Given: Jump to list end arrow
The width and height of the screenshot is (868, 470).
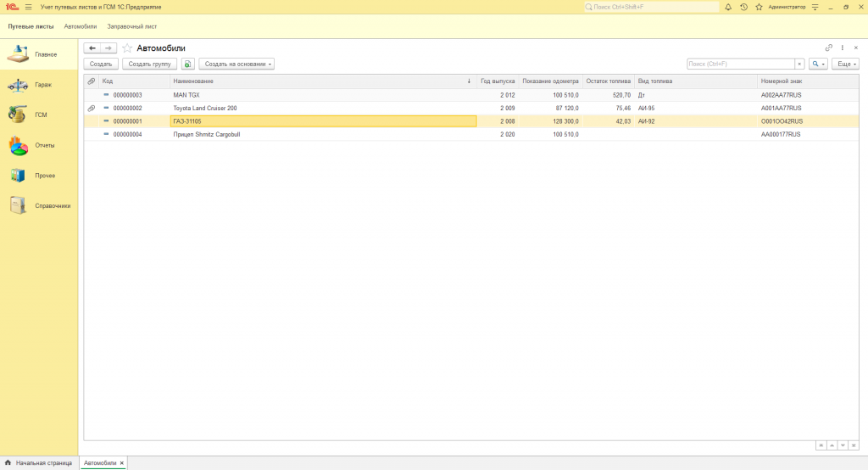Looking at the screenshot, I should click(854, 445).
